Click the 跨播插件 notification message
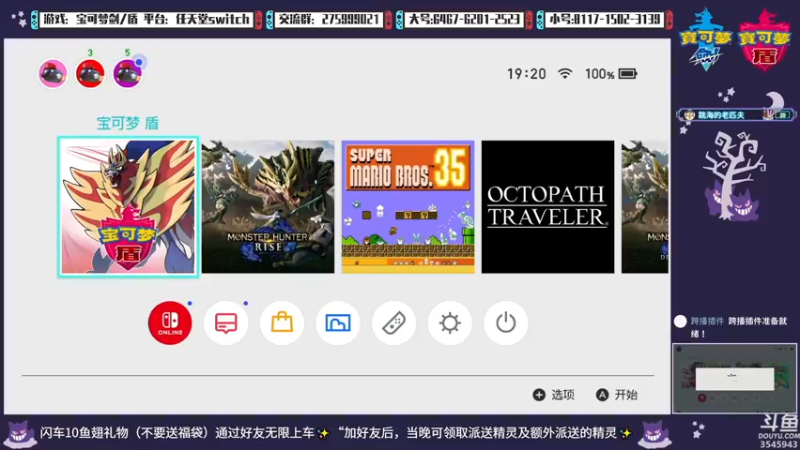This screenshot has height=450, width=800. coord(731,327)
